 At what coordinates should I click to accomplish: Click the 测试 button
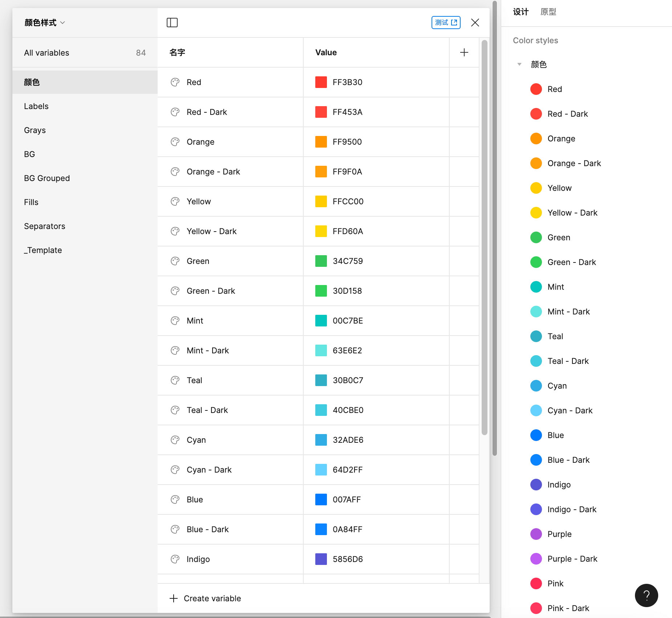pyautogui.click(x=446, y=23)
